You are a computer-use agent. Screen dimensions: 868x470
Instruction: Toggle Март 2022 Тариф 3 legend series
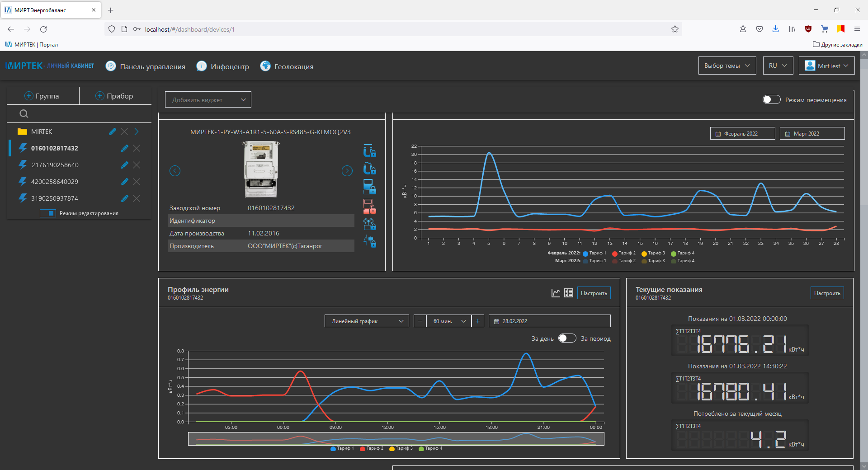coord(653,261)
